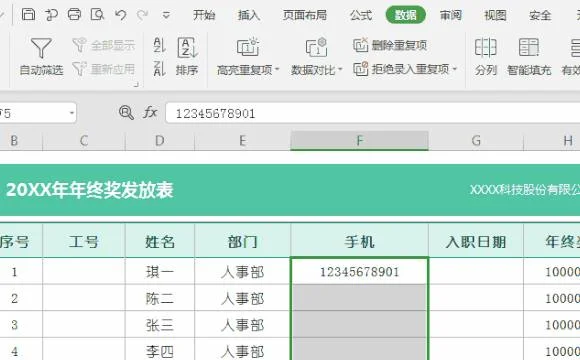The height and width of the screenshot is (360, 580).
Task: Expand quick access toolbar customization arrow
Action: tap(166, 15)
